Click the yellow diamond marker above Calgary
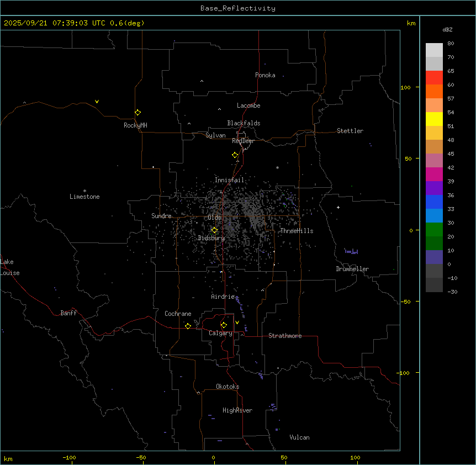 [x=224, y=325]
